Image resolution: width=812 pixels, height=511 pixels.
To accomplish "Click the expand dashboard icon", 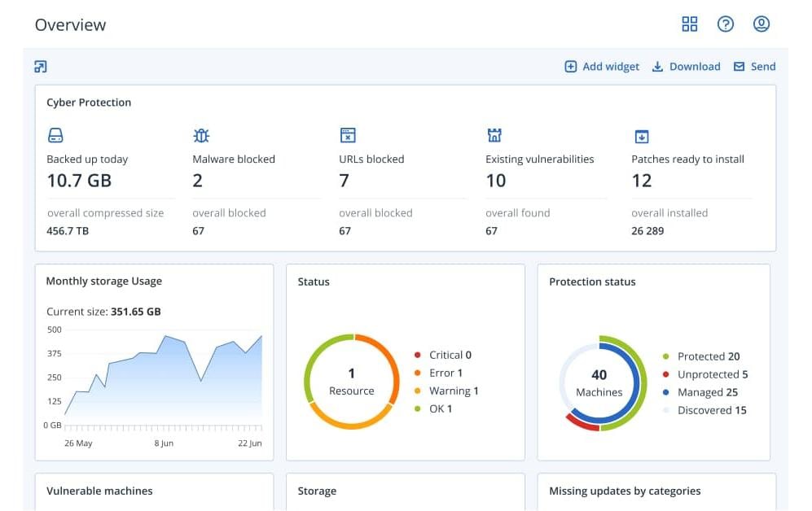I will point(41,67).
